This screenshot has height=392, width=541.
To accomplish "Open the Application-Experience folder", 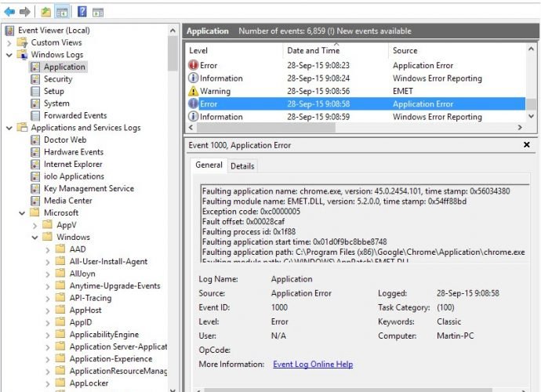I will tap(111, 359).
